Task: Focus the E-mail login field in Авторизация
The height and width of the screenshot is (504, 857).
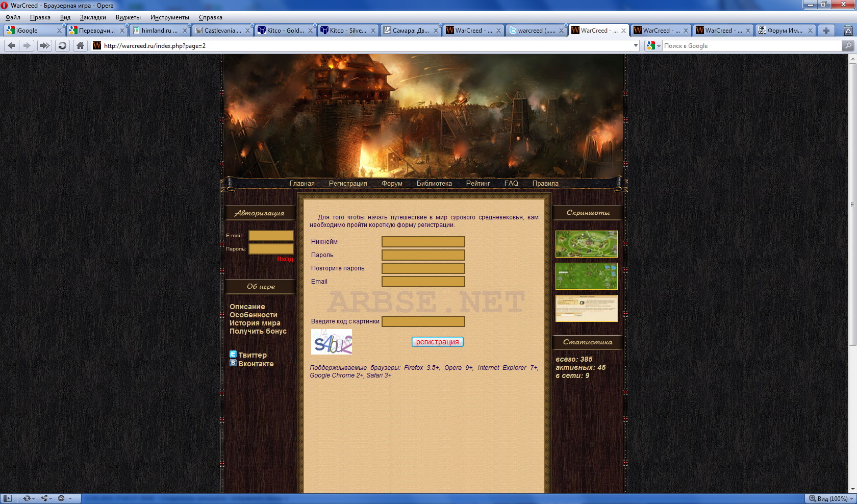Action: [271, 236]
